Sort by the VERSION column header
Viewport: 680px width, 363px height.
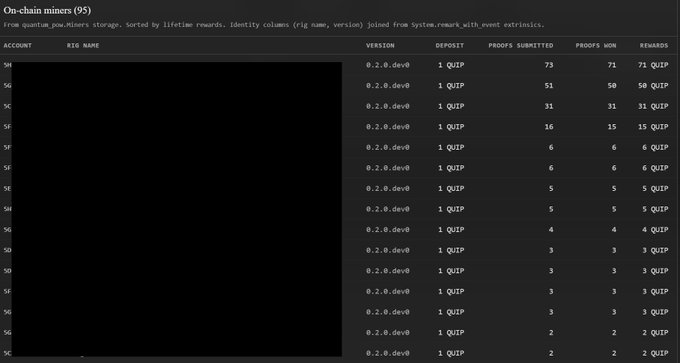380,46
